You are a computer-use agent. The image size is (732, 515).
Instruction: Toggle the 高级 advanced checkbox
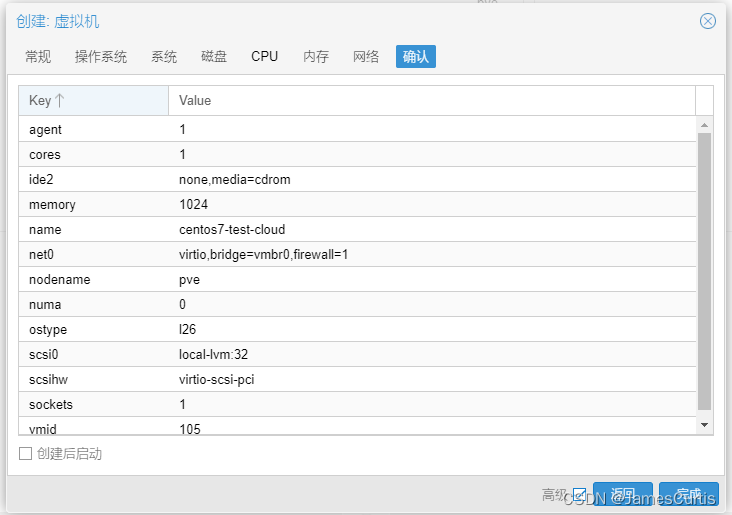579,494
